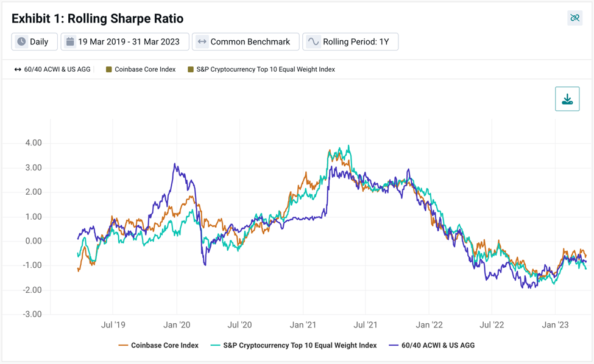Click the 4.00 y-axis value

pos(34,143)
